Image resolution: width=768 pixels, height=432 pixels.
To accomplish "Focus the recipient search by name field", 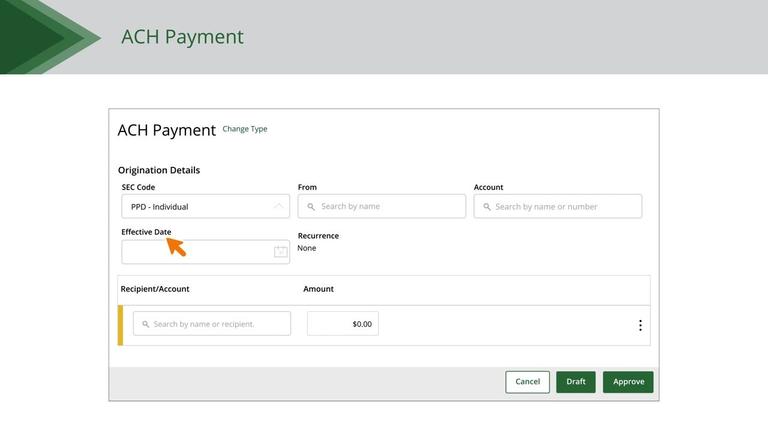I will click(x=212, y=324).
